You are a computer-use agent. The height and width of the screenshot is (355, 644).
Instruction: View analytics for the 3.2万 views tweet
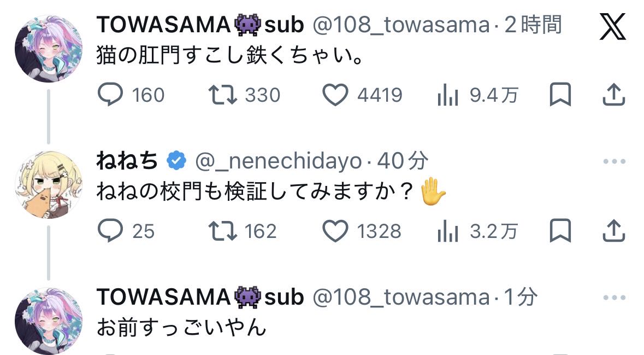(x=447, y=231)
